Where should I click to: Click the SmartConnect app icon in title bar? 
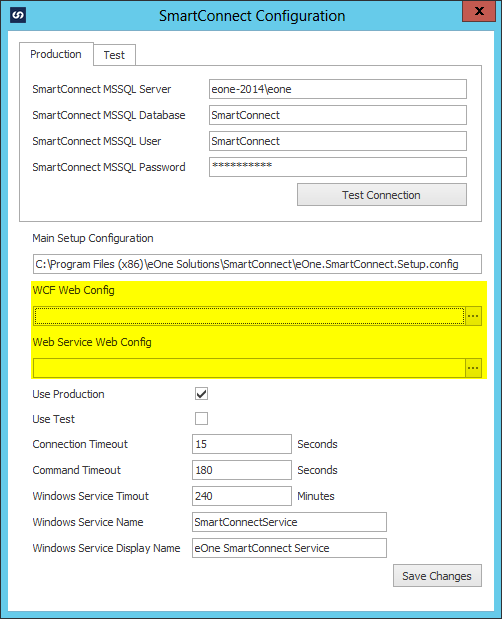pyautogui.click(x=18, y=15)
